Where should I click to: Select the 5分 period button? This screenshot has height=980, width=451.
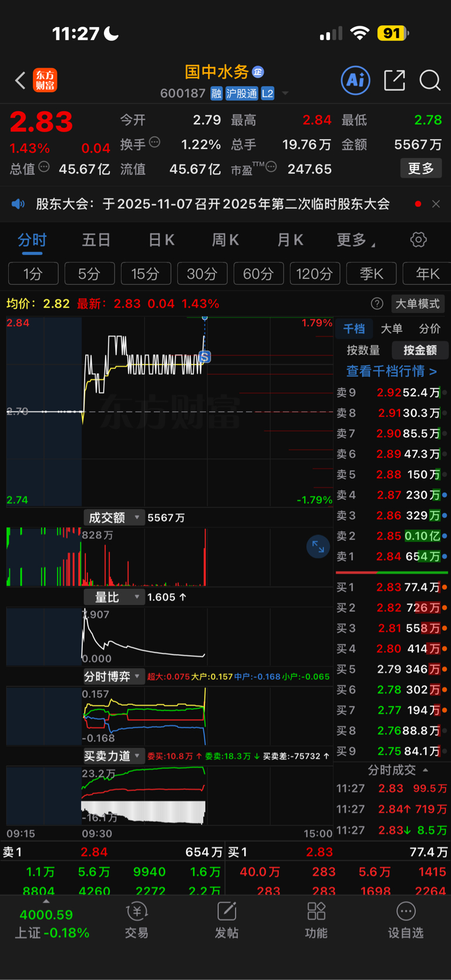click(89, 274)
